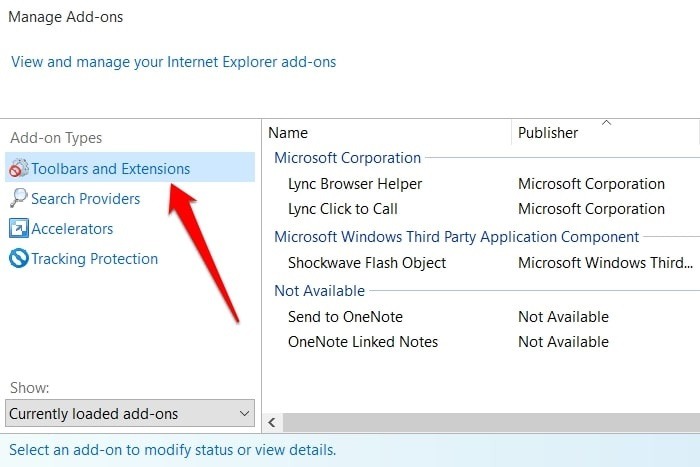This screenshot has height=467, width=700.
Task: Sort add-ons by Publisher column header
Action: point(605,133)
